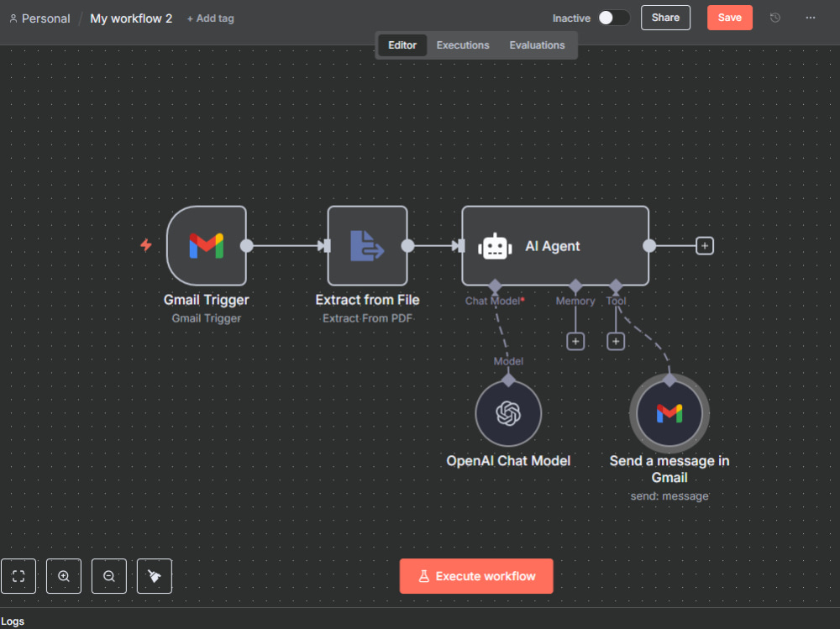This screenshot has height=629, width=840.
Task: Click the Memory diamond connector
Action: (575, 286)
